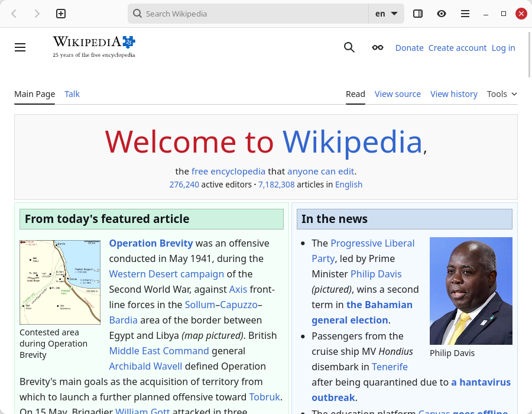Open the en language dropdown
The width and height of the screenshot is (532, 414).
(386, 14)
